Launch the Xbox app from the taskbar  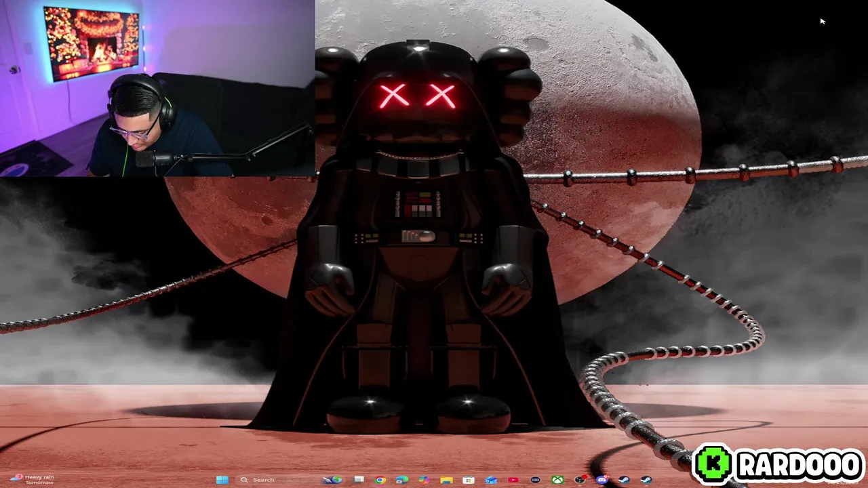pos(557,480)
